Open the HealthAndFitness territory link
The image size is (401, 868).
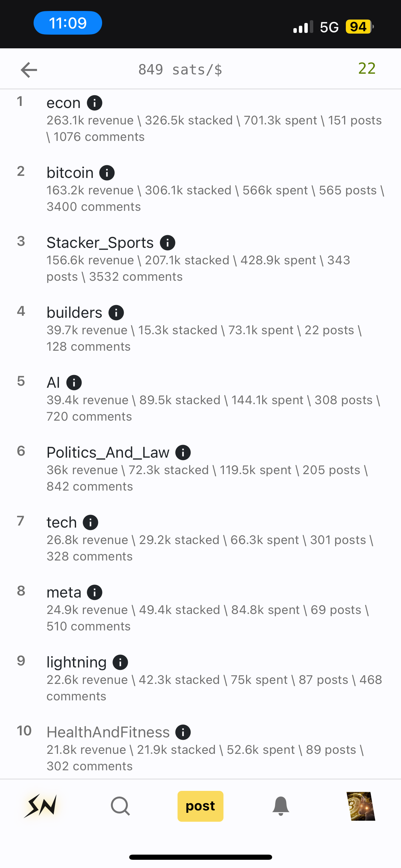pyautogui.click(x=108, y=732)
